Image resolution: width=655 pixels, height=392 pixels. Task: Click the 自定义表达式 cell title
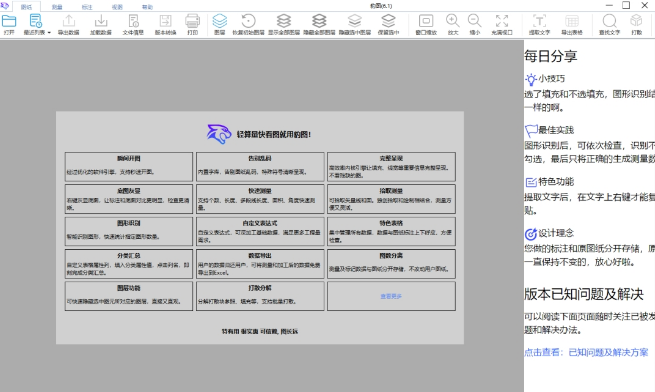tap(260, 223)
